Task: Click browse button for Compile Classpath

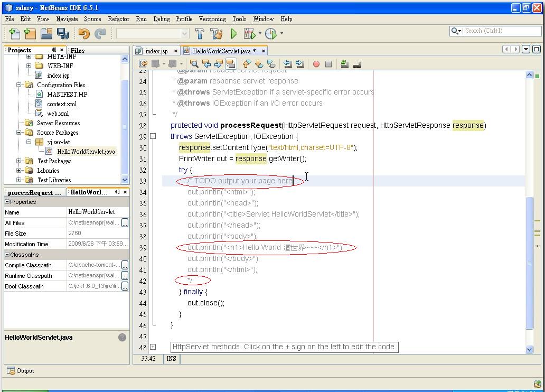Action: (x=125, y=265)
